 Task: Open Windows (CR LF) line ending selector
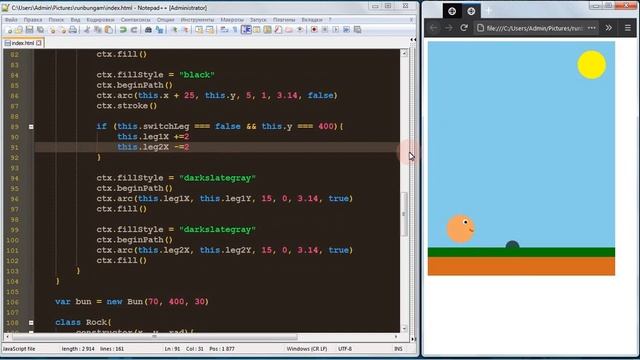click(x=307, y=349)
